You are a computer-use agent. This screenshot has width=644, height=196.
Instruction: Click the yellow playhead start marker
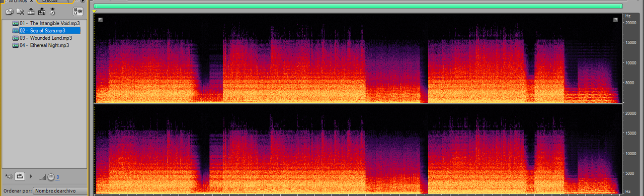click(x=95, y=11)
